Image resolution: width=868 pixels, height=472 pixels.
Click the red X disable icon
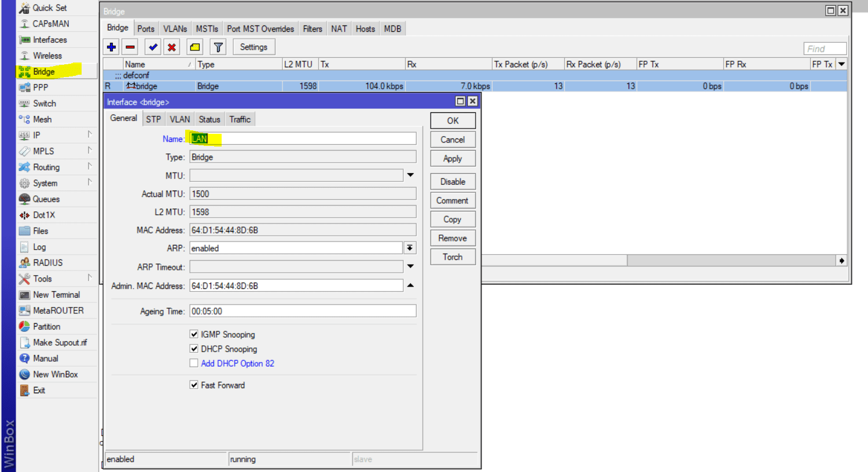coord(172,47)
